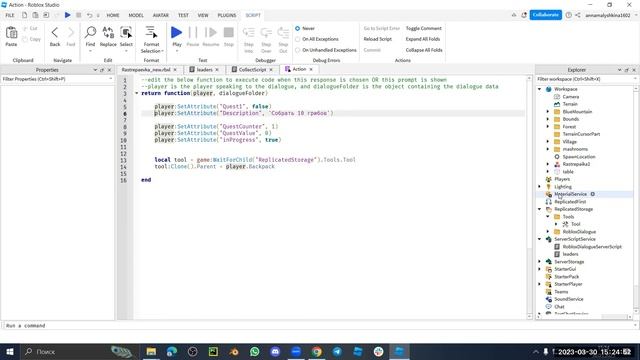Click the Select tool icon
The width and height of the screenshot is (640, 360).
point(126,33)
